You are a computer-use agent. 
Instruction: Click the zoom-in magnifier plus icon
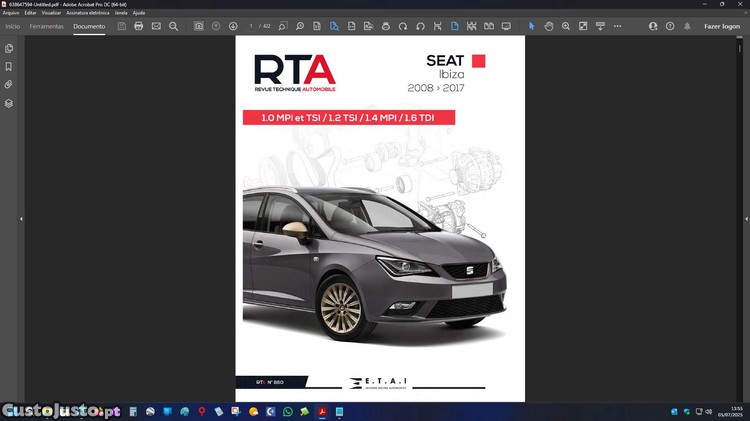coord(566,26)
